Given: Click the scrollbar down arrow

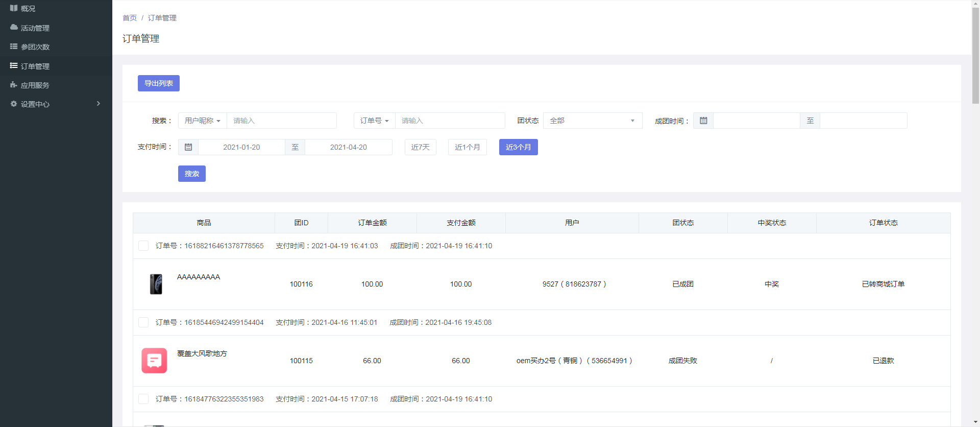Looking at the screenshot, I should (x=975, y=422).
